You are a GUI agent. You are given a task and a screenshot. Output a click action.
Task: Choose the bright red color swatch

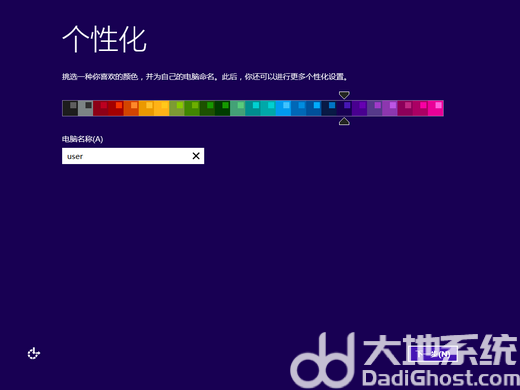click(116, 108)
